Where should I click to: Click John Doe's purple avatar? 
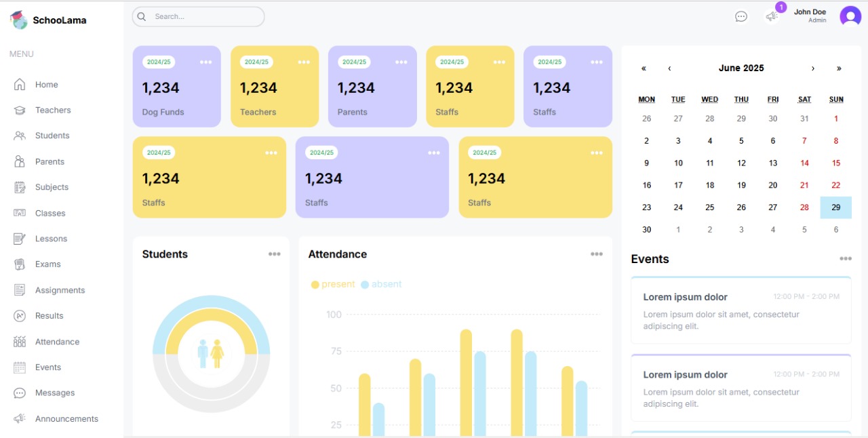point(850,16)
